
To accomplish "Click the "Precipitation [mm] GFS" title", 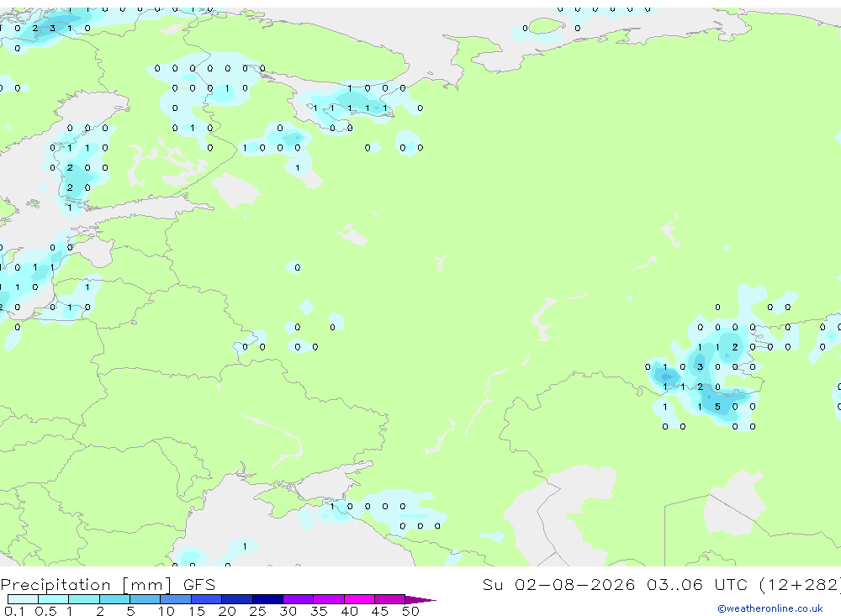I will (x=108, y=584).
